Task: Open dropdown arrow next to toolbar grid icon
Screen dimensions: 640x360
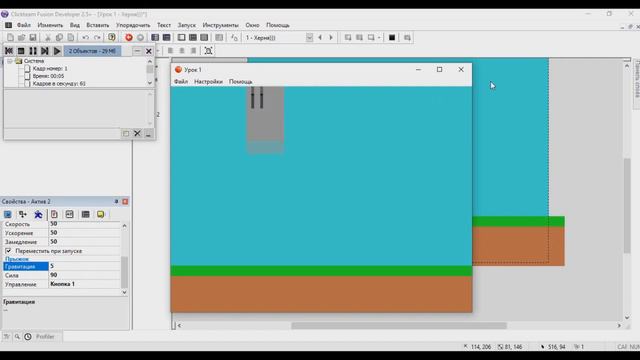Action: pyautogui.click(x=379, y=38)
